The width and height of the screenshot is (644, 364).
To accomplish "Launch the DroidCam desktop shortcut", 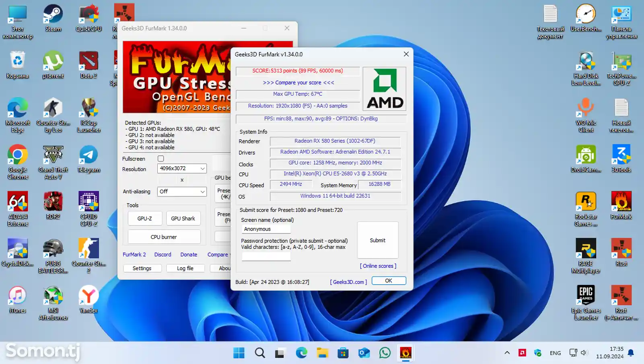I will (x=586, y=159).
